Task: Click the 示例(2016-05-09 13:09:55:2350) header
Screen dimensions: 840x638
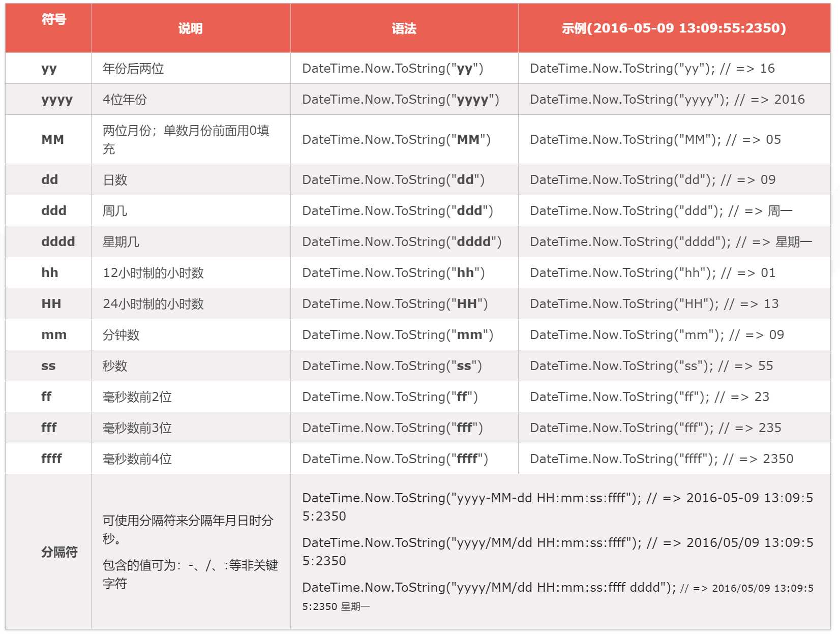Action: [674, 28]
